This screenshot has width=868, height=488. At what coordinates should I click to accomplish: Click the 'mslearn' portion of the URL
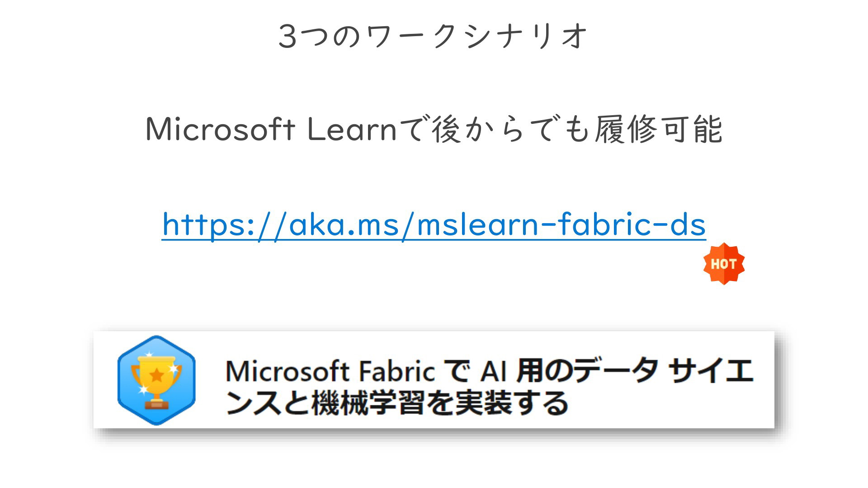coord(477,224)
